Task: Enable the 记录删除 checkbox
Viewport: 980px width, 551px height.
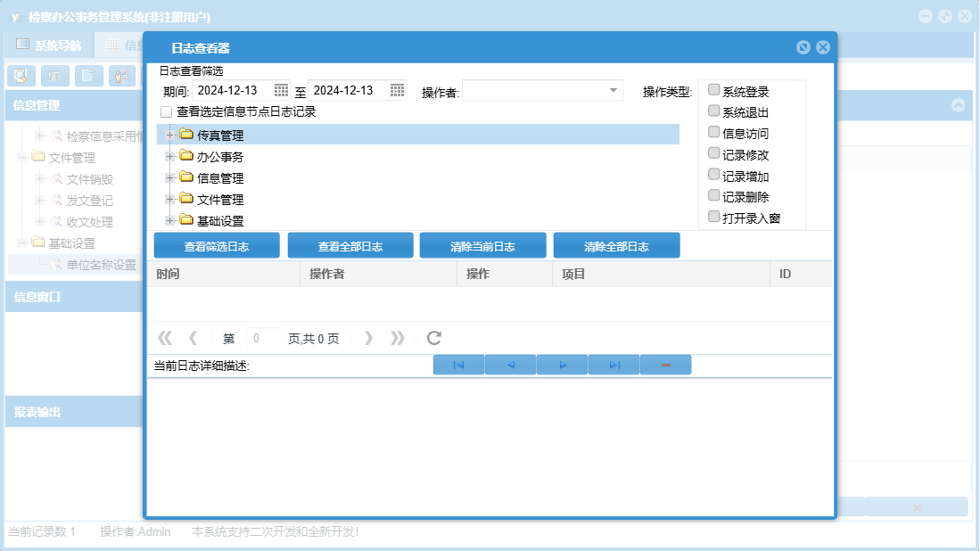Action: click(x=714, y=195)
